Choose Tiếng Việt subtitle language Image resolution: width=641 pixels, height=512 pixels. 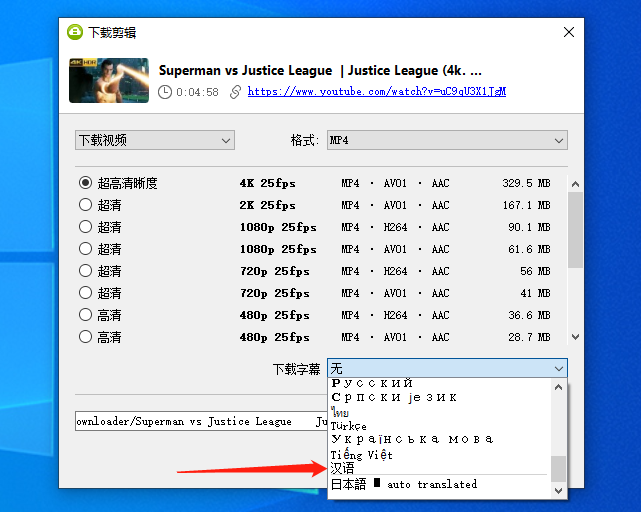point(439,454)
